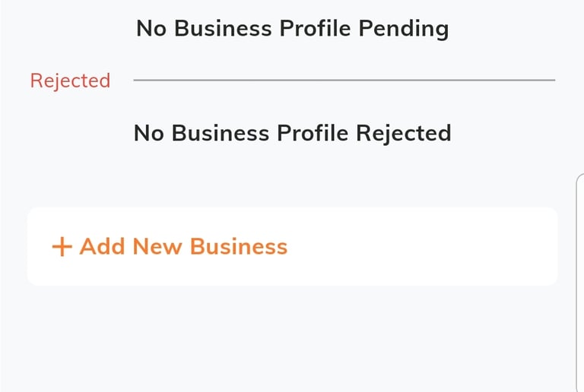This screenshot has width=584, height=392.
Task: Click the red Rejected section label
Action: (x=70, y=81)
